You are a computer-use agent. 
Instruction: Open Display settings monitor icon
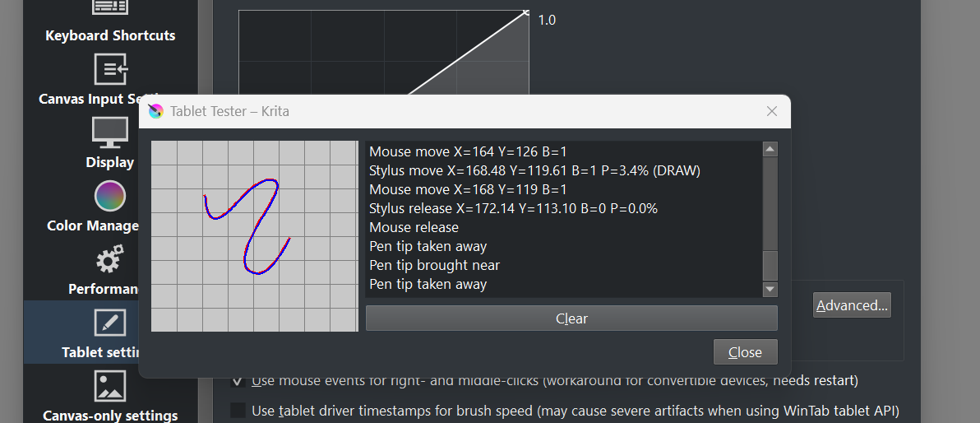109,132
